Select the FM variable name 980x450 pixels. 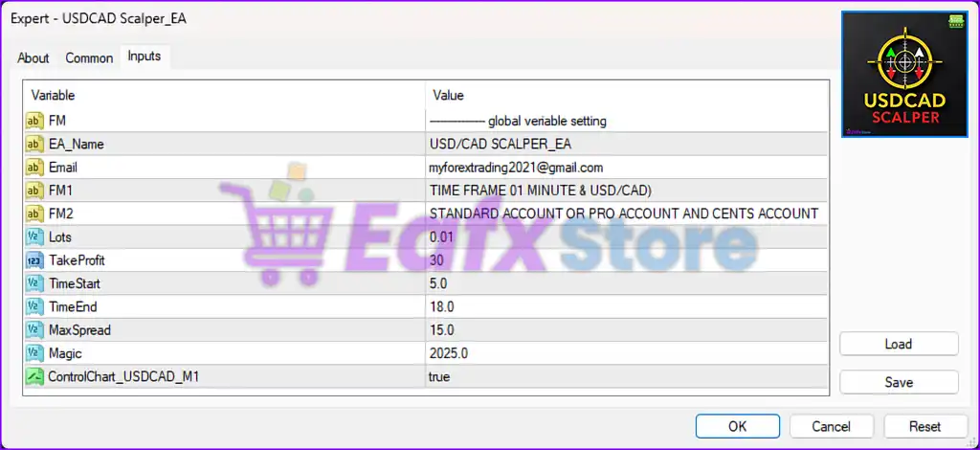click(57, 121)
